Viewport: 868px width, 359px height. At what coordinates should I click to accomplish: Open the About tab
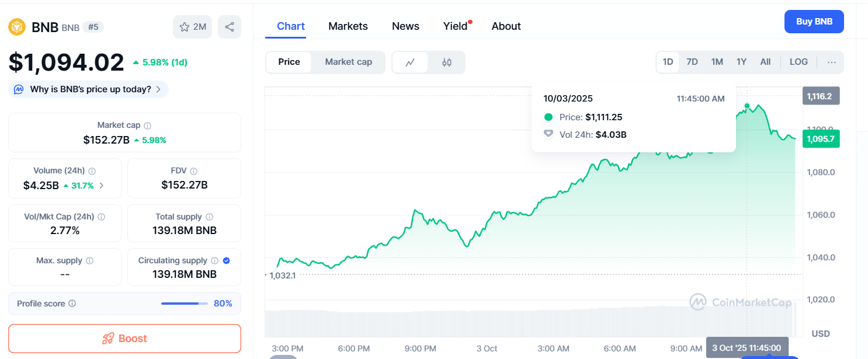pyautogui.click(x=506, y=26)
